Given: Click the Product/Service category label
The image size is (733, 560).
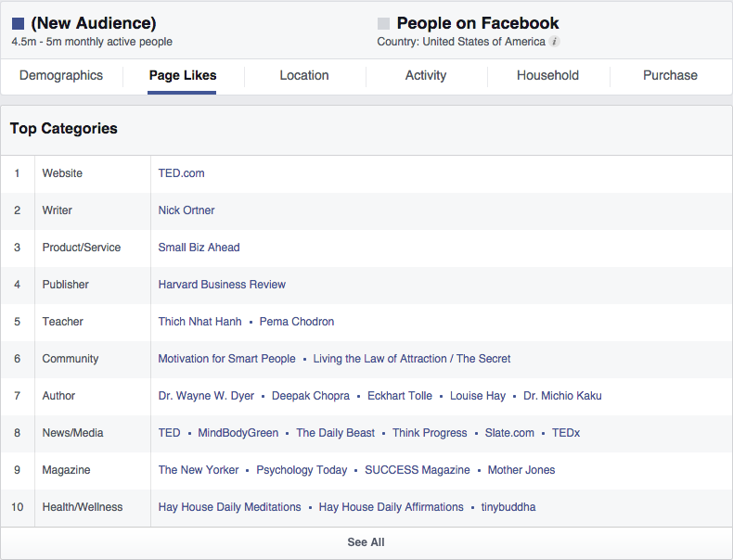Looking at the screenshot, I should 82,247.
